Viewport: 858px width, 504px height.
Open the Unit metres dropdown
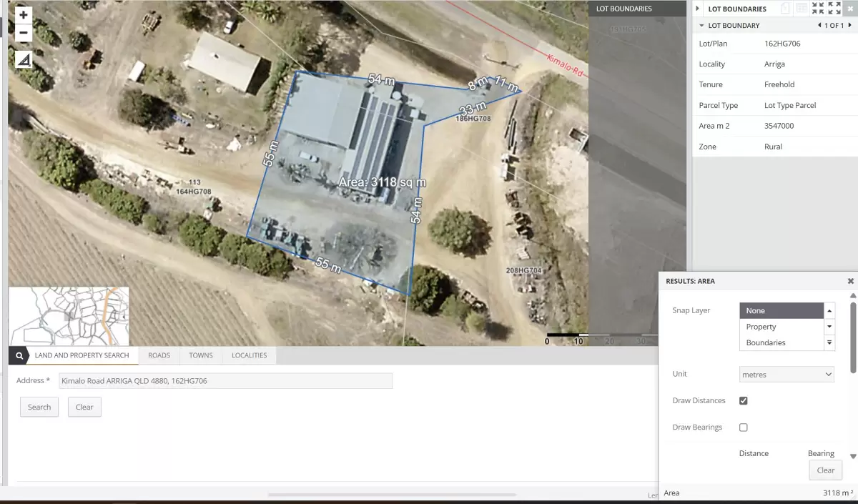(x=786, y=374)
